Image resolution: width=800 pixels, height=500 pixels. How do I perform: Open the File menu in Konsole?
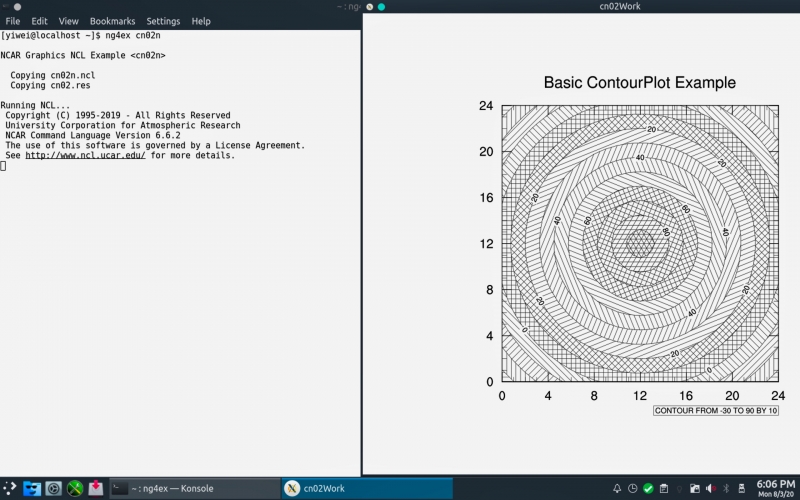coord(13,21)
